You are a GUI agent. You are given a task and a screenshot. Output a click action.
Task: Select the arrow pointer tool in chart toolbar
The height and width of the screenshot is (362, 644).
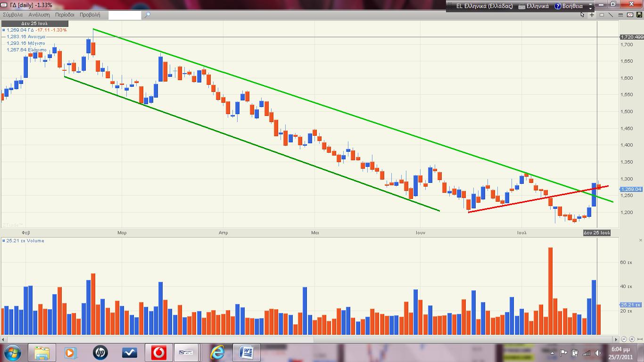click(x=582, y=15)
